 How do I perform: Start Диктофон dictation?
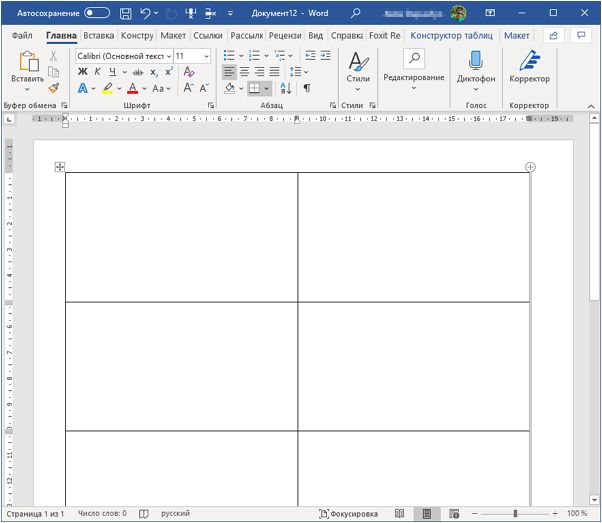click(476, 72)
